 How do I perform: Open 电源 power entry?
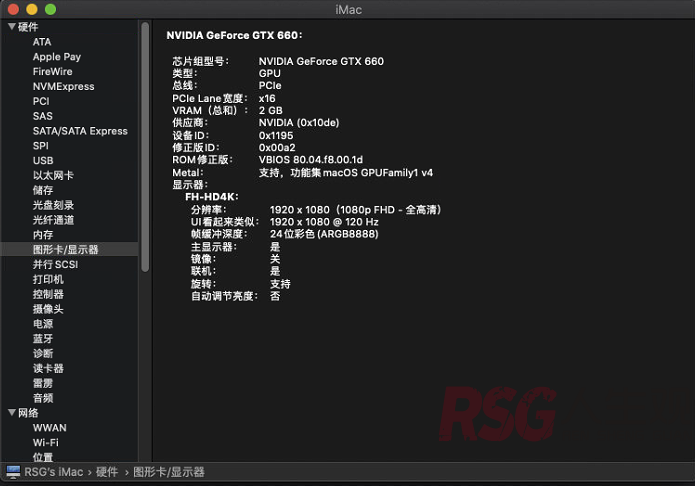43,324
